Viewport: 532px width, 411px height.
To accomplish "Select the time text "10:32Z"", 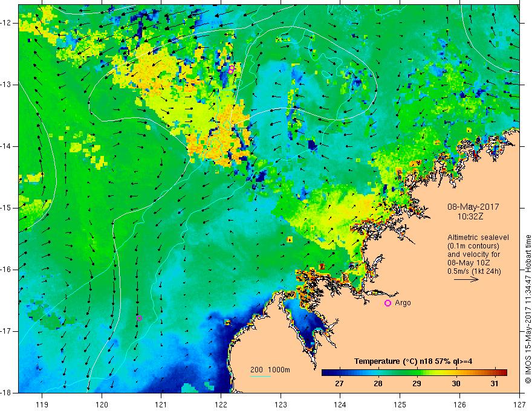I will pyautogui.click(x=470, y=216).
